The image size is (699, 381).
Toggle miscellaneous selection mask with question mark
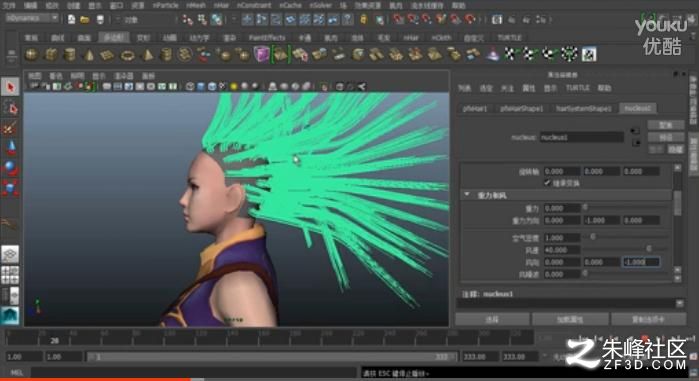coord(348,20)
